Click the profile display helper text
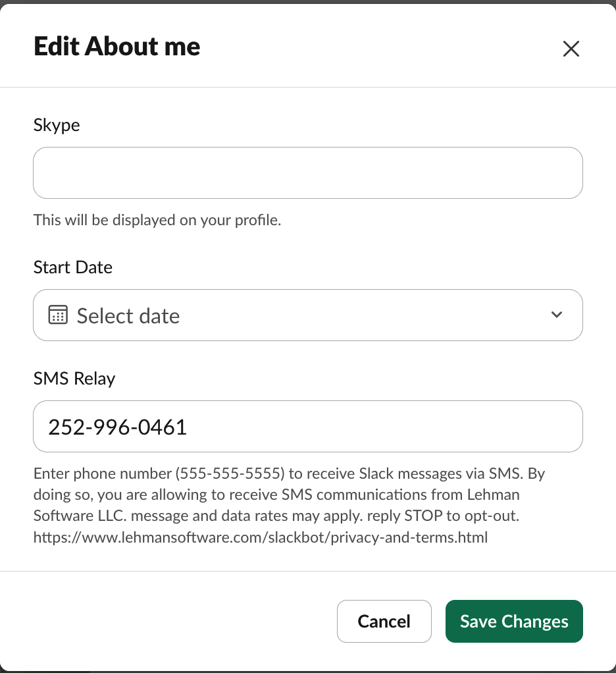The image size is (616, 673). coord(157,220)
